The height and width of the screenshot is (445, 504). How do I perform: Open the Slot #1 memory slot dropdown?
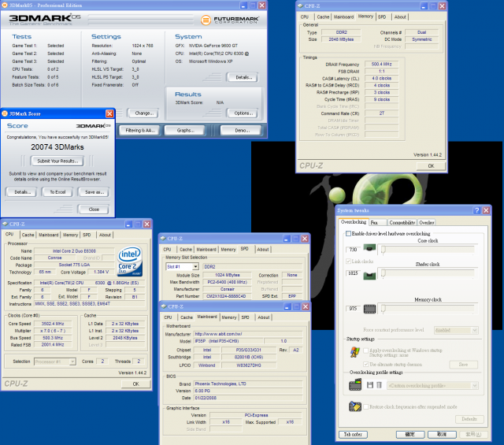pos(195,266)
